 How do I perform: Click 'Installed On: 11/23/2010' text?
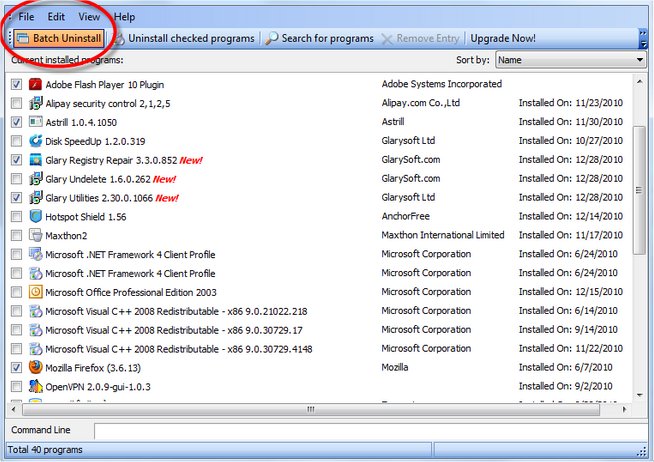point(571,103)
